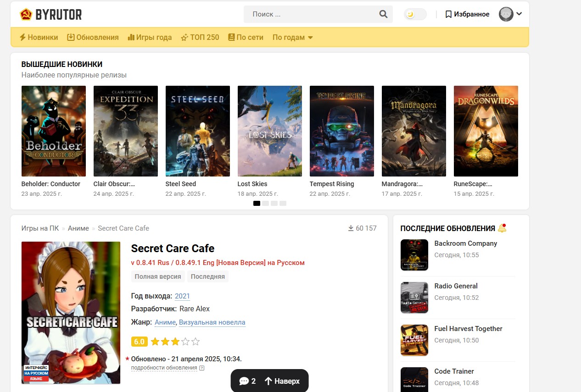Select the third carousel page dot
Screen dimensions: 581x392
point(274,203)
